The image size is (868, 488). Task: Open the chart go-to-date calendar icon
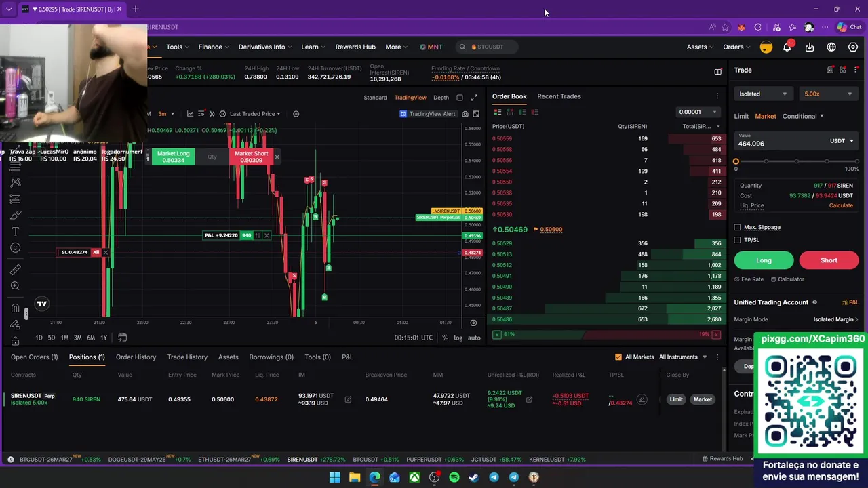[122, 338]
